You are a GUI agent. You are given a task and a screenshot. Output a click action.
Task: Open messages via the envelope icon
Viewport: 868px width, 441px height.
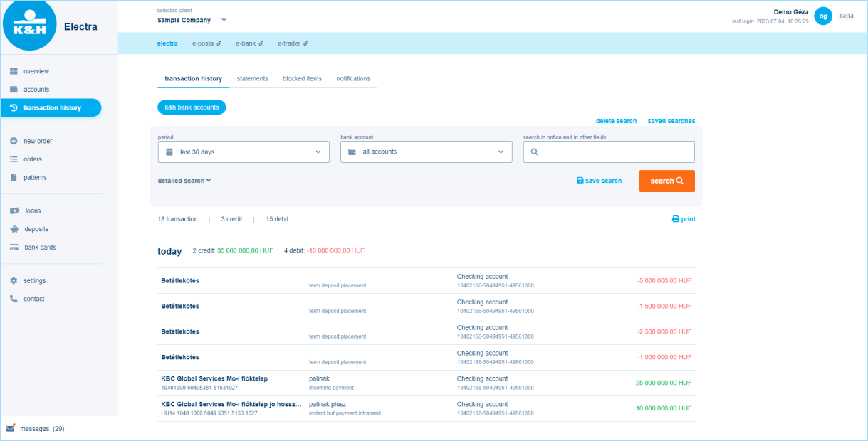tap(11, 428)
